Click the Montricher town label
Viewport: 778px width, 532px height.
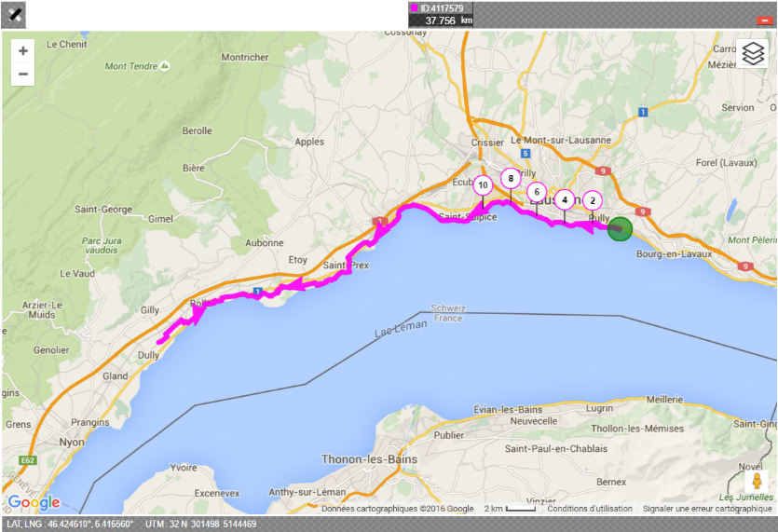(245, 57)
